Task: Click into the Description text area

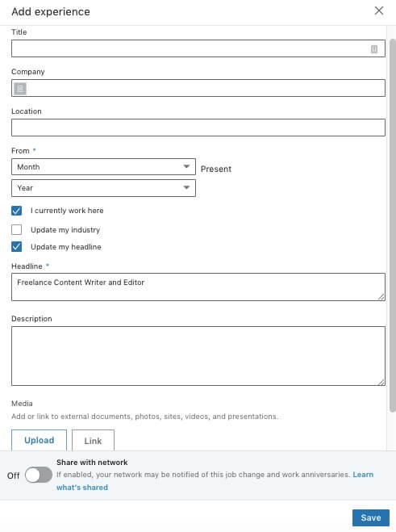Action: point(198,356)
